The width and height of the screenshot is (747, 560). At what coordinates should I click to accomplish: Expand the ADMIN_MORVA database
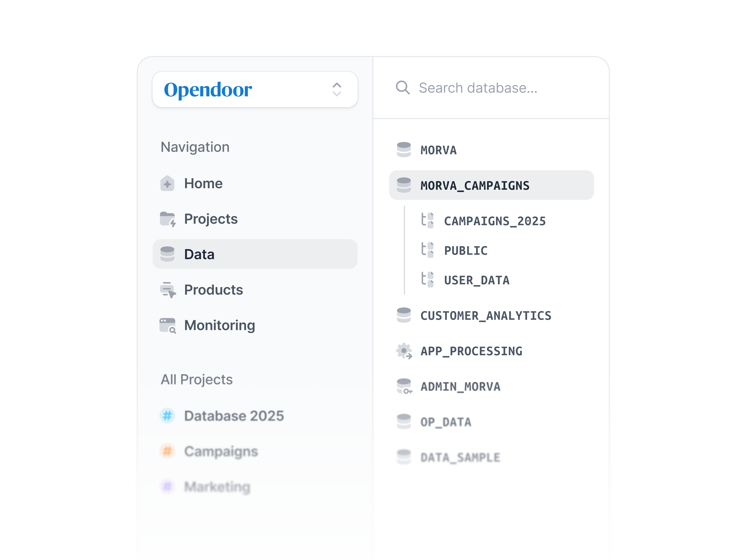click(491, 386)
